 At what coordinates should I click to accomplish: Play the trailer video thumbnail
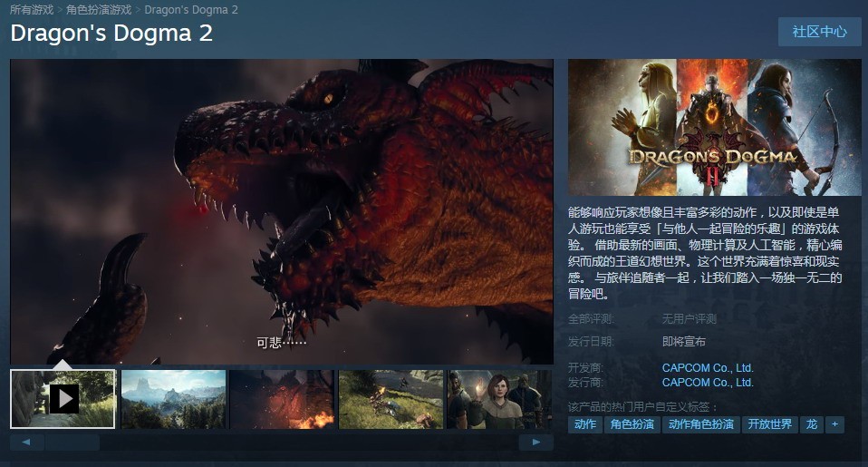(63, 398)
